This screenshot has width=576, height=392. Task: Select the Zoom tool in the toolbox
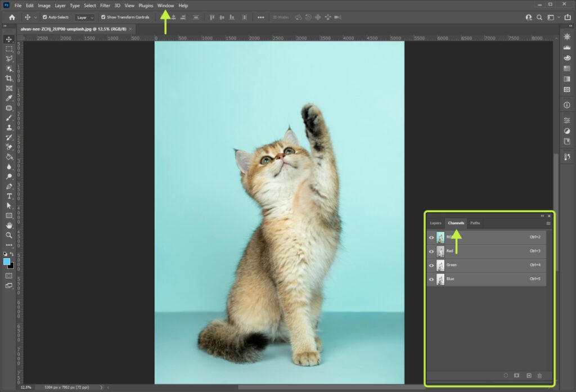9,235
